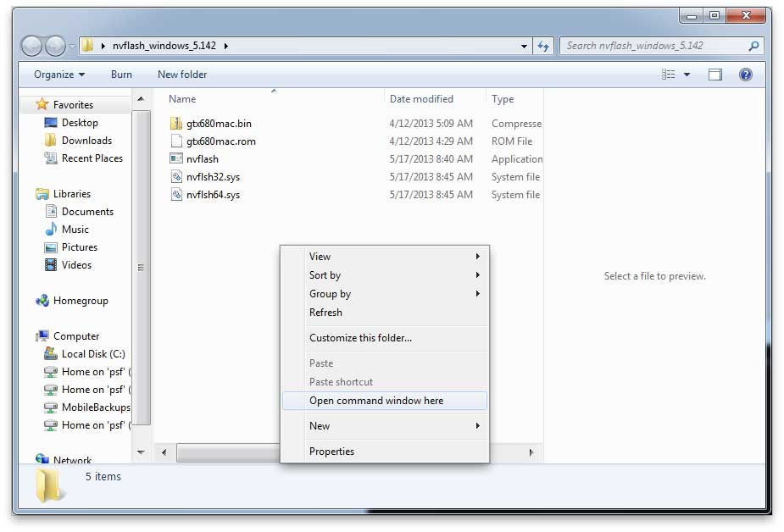Viewport: 784px width, 532px height.
Task: Click the Documents library icon
Action: pyautogui.click(x=51, y=211)
